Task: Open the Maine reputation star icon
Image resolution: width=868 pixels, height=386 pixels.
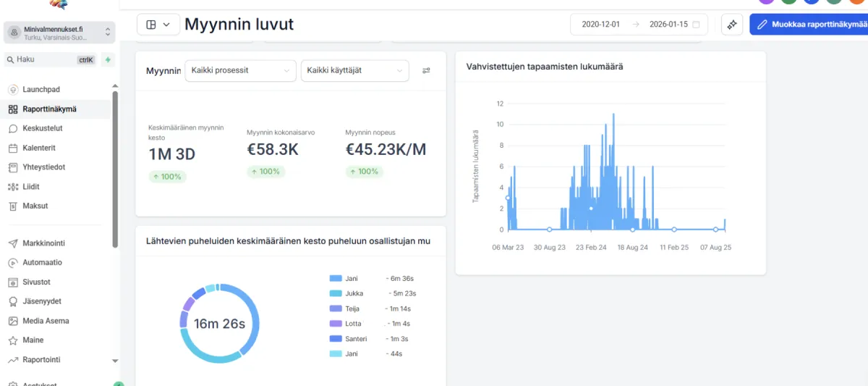Action: 13,340
